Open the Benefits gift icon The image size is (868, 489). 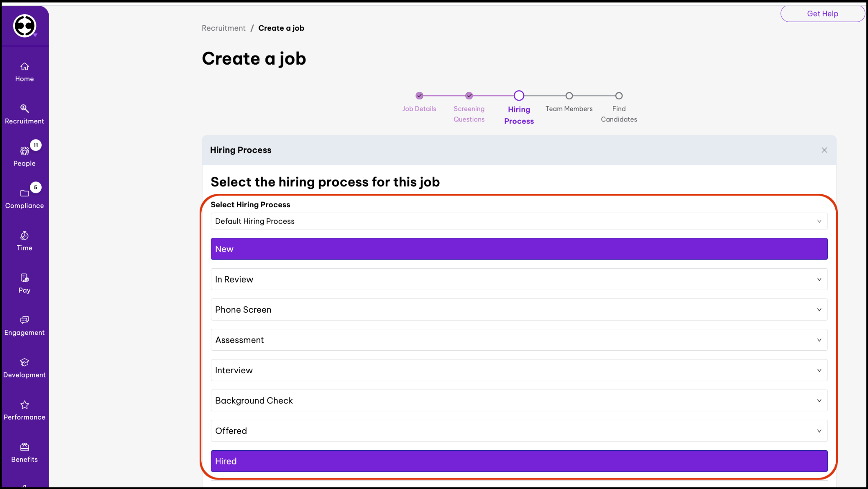[x=25, y=447]
